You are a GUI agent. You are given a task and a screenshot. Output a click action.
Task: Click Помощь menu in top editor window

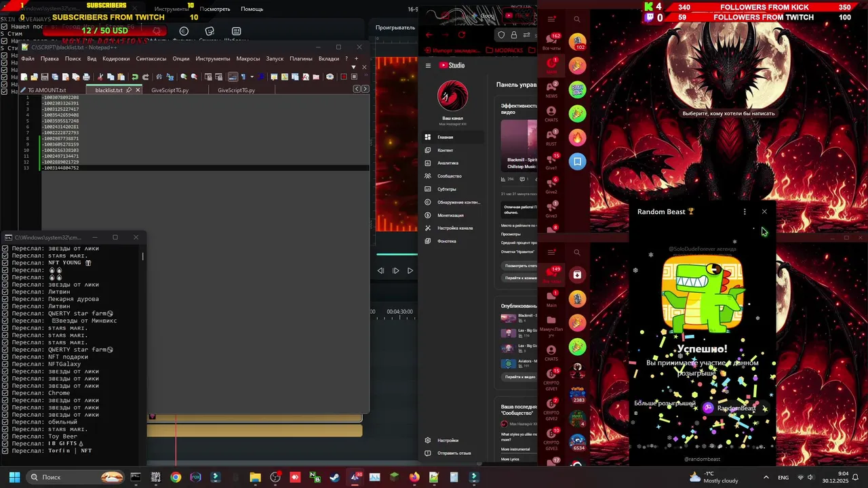click(x=252, y=9)
